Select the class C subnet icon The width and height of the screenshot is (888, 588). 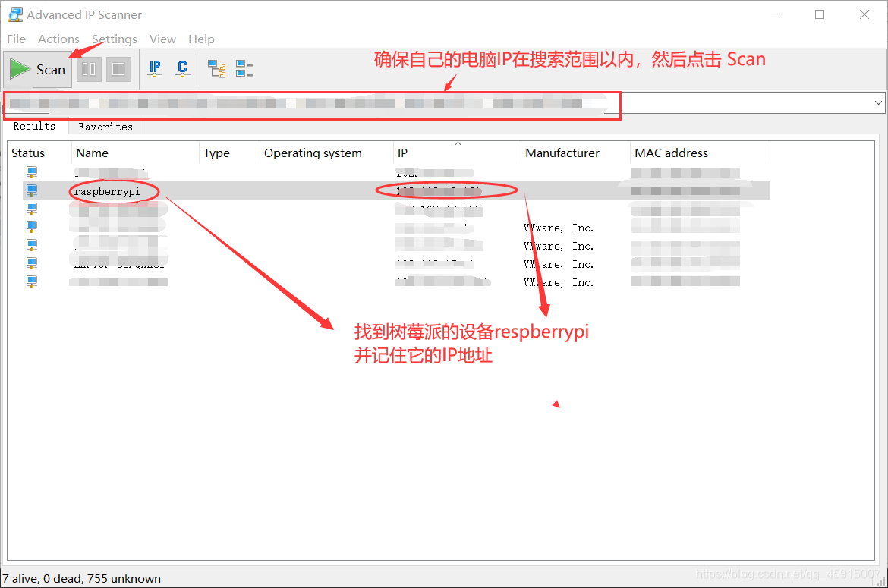tap(182, 68)
